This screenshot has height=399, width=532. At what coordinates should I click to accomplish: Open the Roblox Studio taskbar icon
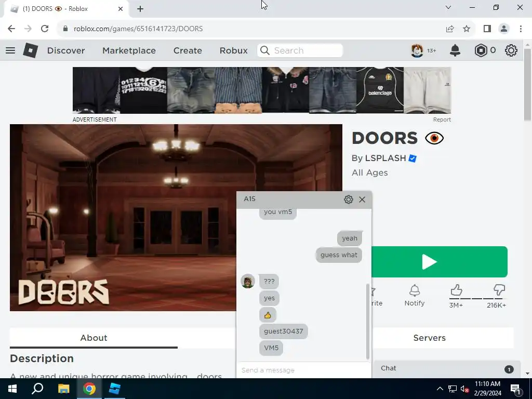point(115,389)
